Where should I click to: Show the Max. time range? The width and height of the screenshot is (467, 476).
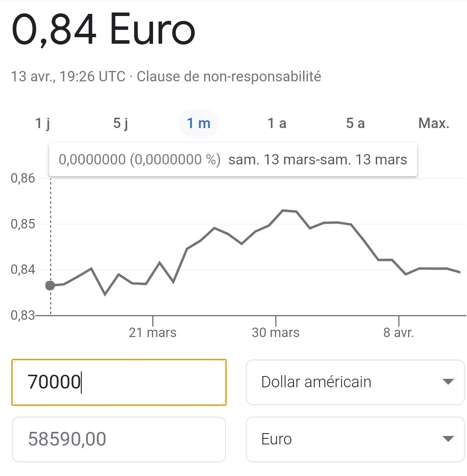click(434, 124)
